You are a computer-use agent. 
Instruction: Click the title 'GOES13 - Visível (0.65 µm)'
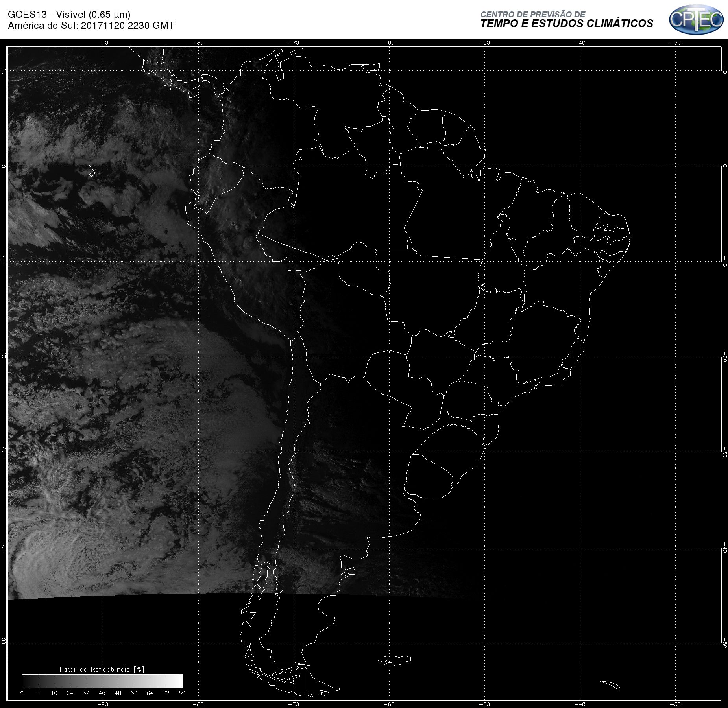point(69,15)
